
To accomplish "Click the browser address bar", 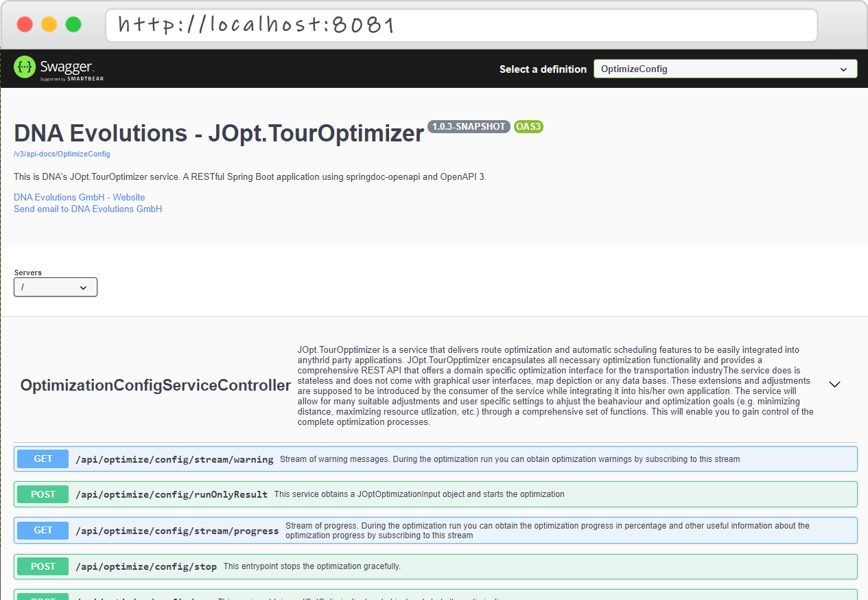I will coord(461,25).
